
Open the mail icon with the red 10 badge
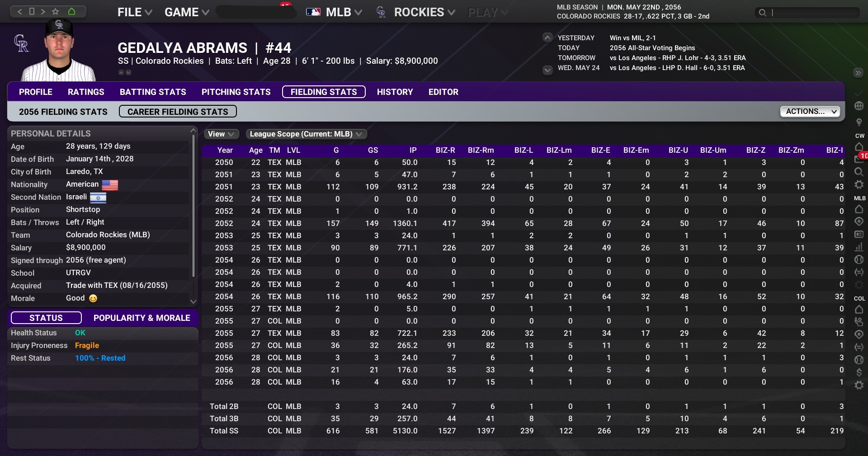(x=859, y=159)
